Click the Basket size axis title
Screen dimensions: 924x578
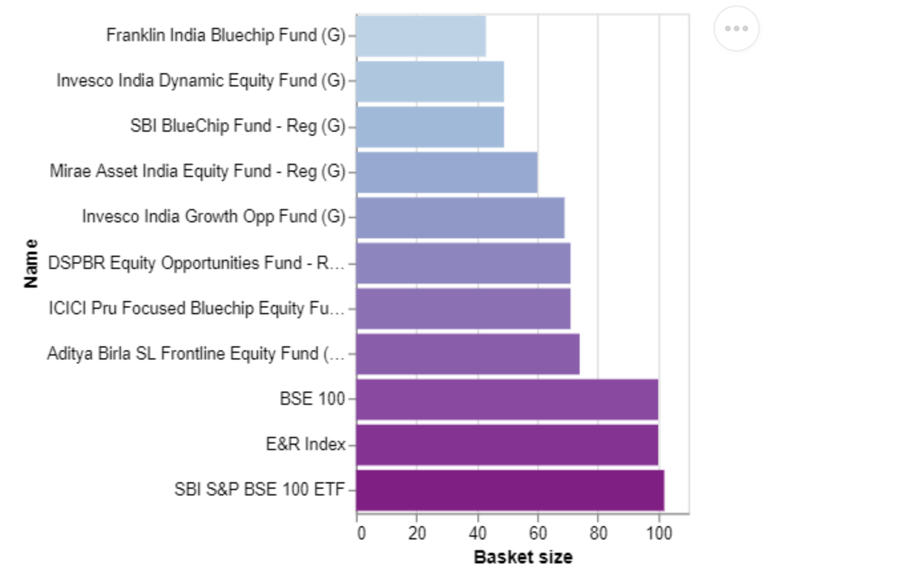[x=523, y=557]
